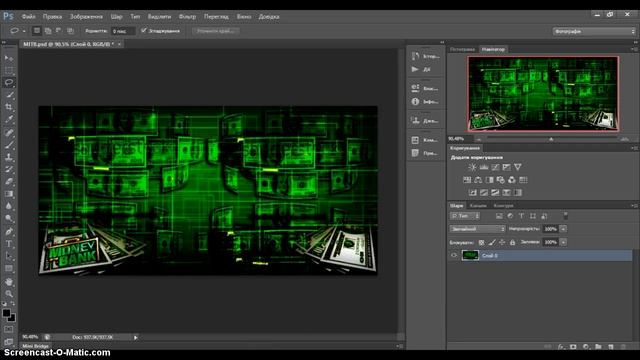
Task: Adjust the Navigator zoom slider
Action: coord(551,139)
